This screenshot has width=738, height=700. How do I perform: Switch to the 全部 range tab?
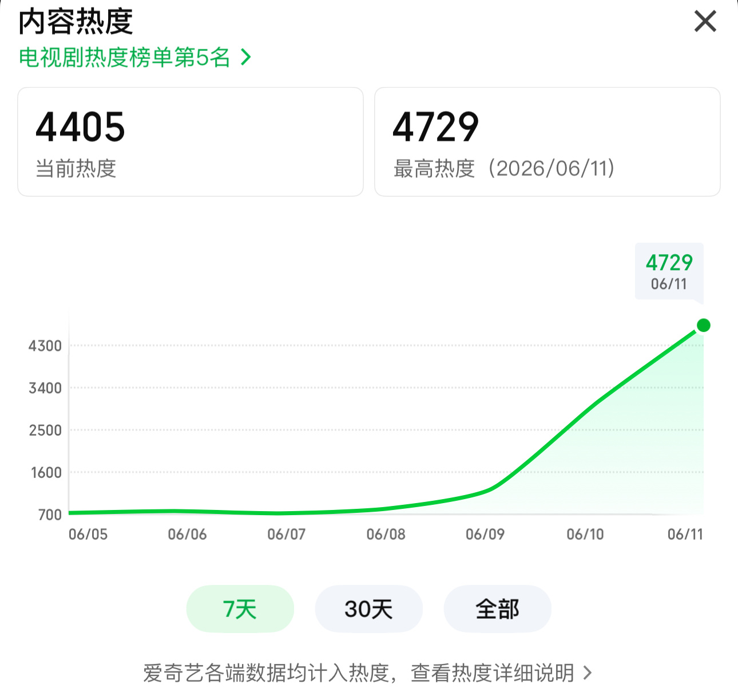(497, 609)
